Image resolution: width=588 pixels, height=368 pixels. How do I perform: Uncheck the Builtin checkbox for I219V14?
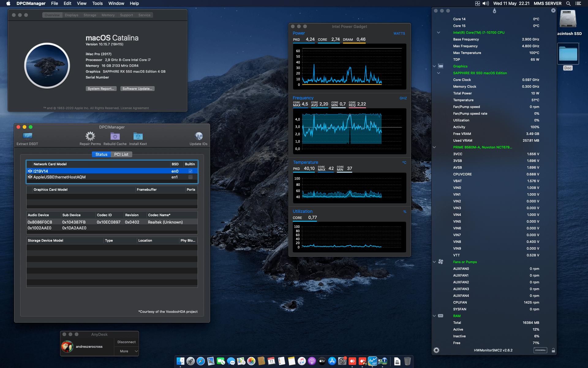190,171
